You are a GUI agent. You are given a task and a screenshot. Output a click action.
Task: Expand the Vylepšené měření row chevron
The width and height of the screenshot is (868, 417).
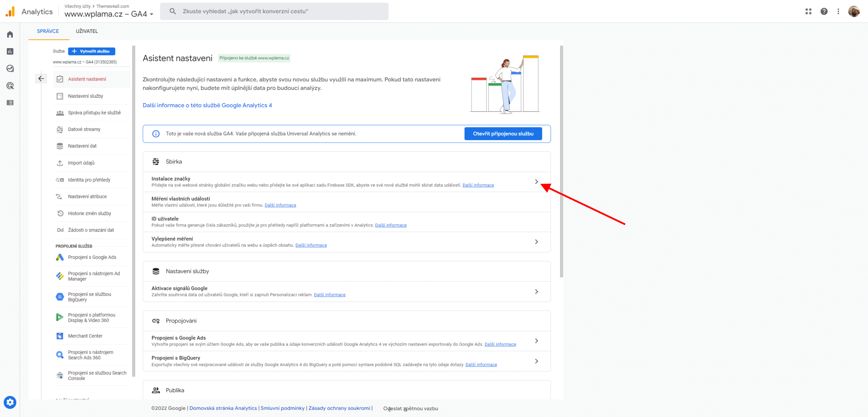536,242
